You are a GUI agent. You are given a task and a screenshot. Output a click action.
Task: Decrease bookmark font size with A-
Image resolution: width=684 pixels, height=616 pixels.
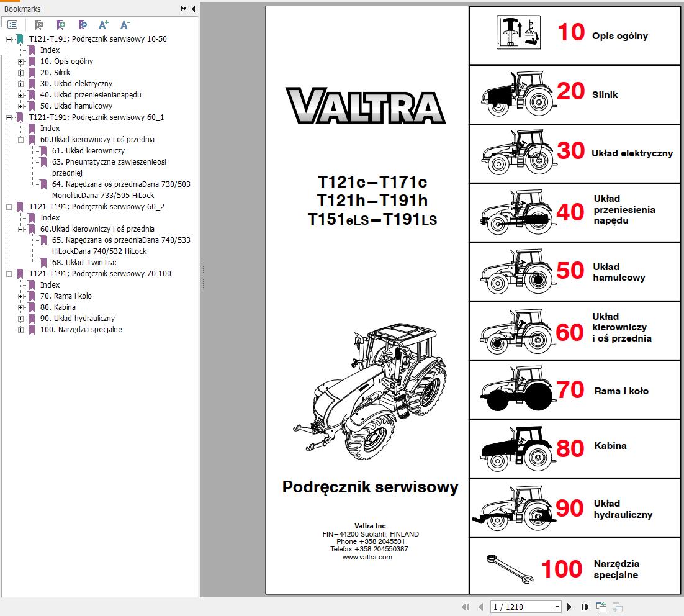tap(125, 25)
